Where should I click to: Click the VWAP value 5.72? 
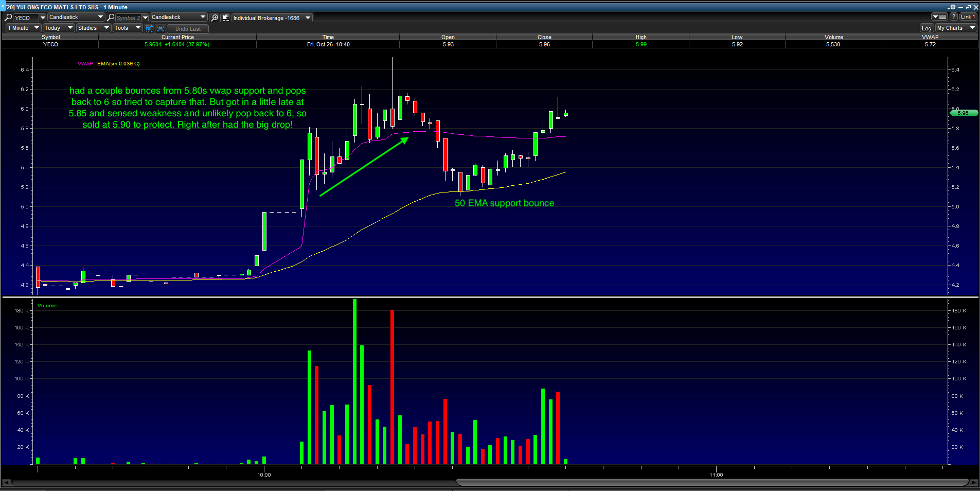pos(930,44)
